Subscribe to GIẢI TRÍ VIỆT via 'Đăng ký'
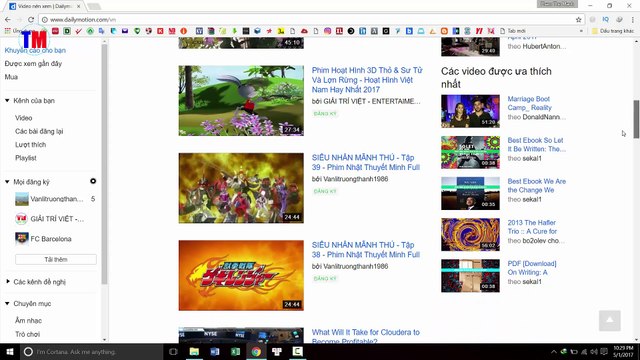This screenshot has height=360, width=640. pos(325,113)
